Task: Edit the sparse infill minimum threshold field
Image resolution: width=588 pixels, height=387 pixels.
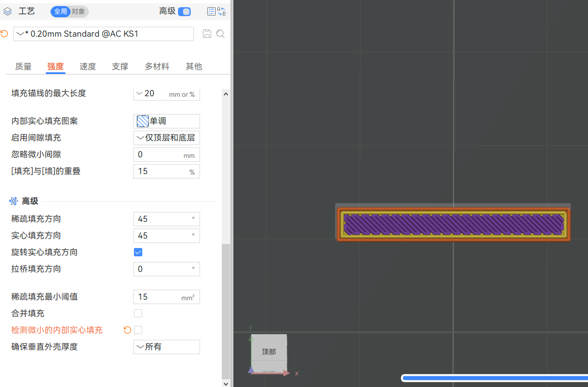Action: tap(167, 297)
